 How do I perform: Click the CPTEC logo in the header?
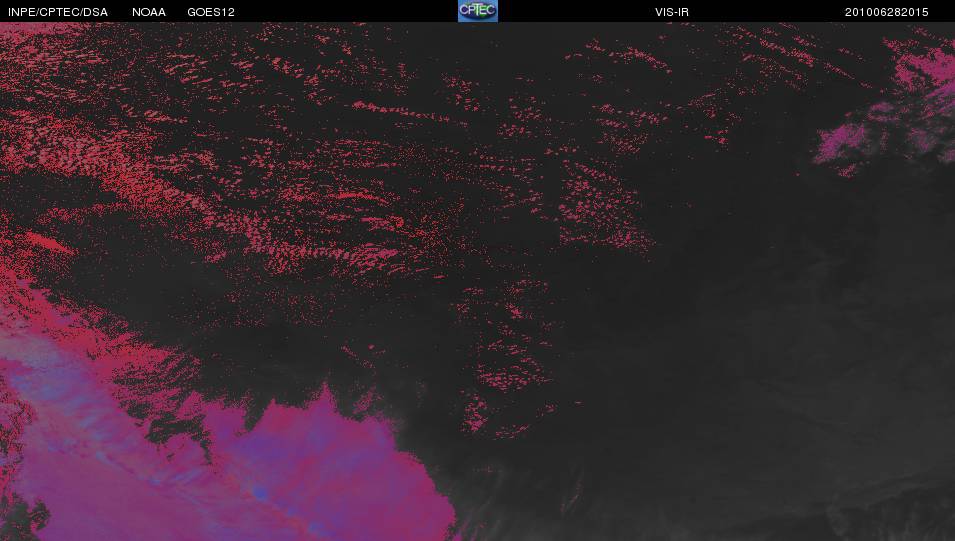(478, 11)
